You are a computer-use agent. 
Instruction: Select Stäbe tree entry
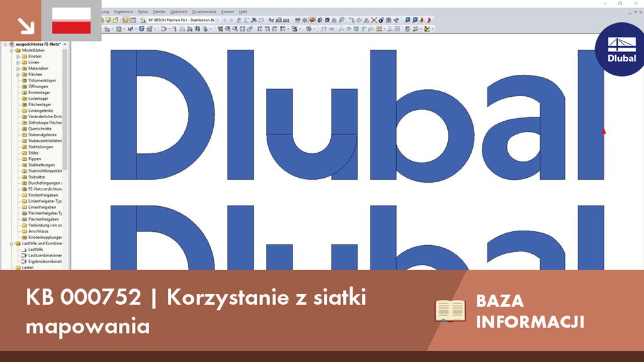coord(33,153)
